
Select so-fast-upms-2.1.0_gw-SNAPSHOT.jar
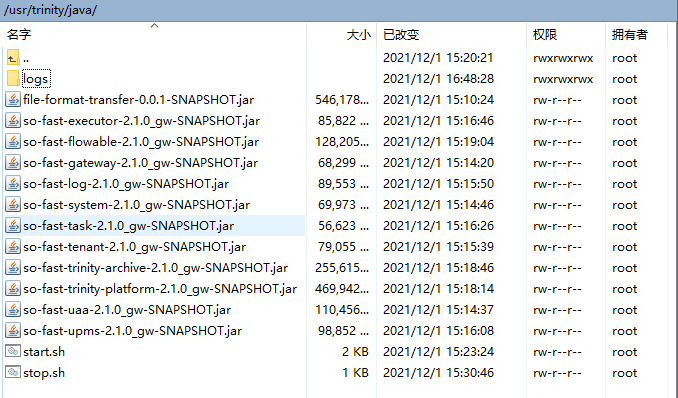(132, 331)
